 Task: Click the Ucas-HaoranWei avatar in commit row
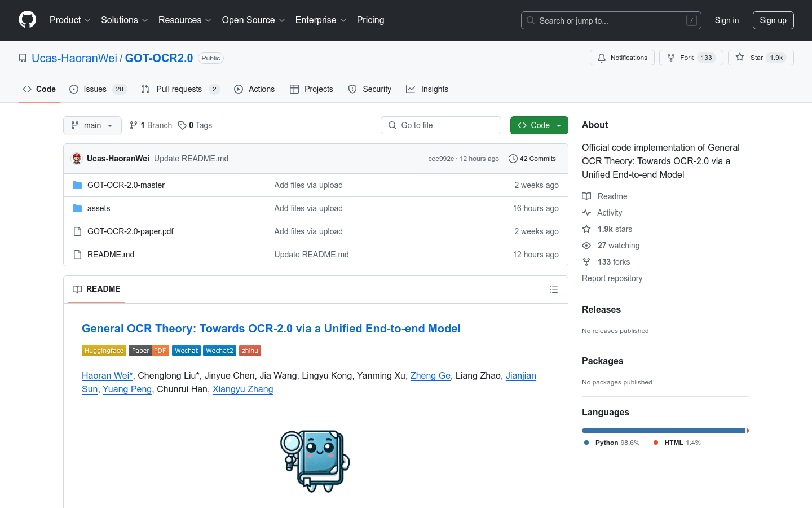coord(77,159)
